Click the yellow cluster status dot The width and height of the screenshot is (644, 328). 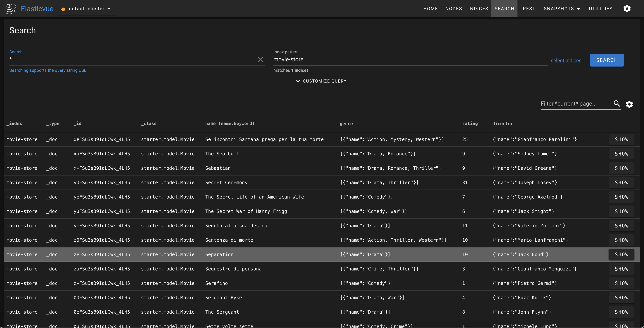point(63,9)
